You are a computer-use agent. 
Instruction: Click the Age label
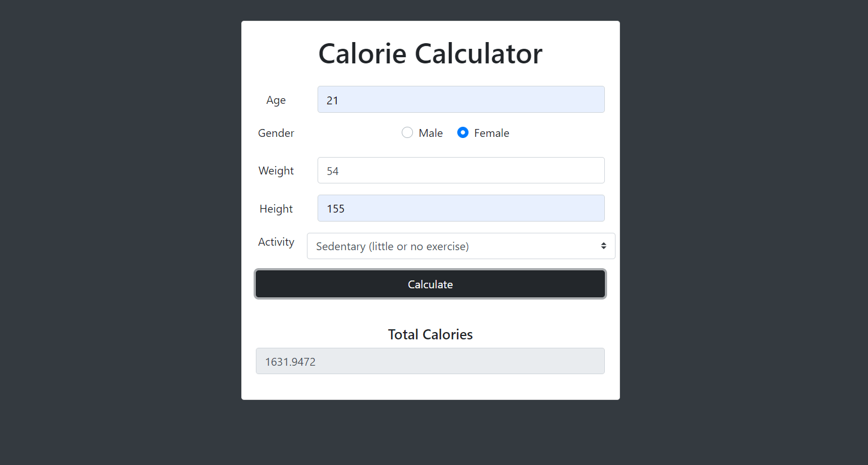tap(275, 100)
